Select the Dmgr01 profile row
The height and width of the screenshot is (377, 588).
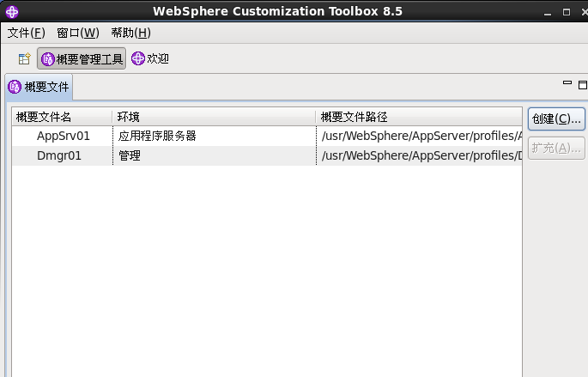[x=267, y=155]
